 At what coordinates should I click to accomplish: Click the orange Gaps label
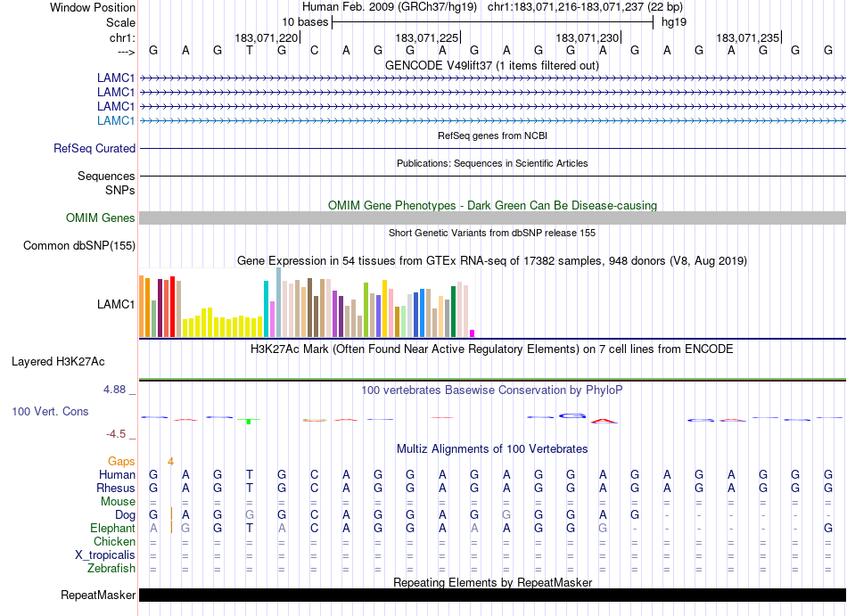coord(121,462)
